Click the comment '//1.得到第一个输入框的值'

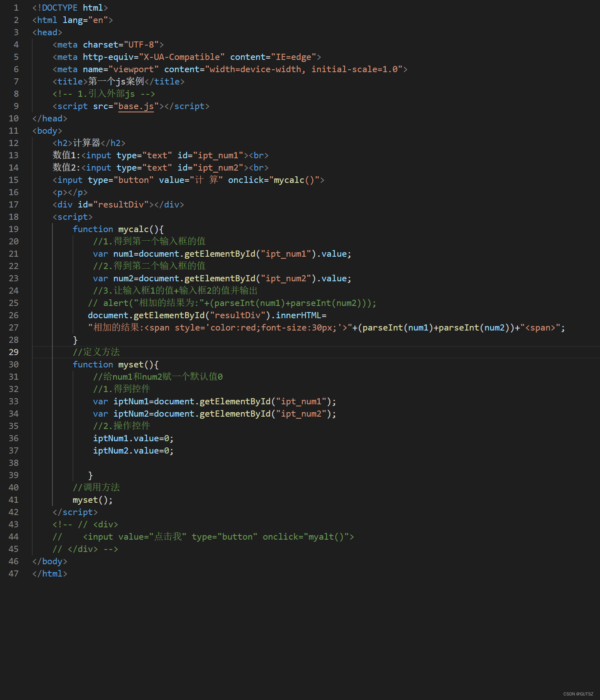click(x=149, y=242)
